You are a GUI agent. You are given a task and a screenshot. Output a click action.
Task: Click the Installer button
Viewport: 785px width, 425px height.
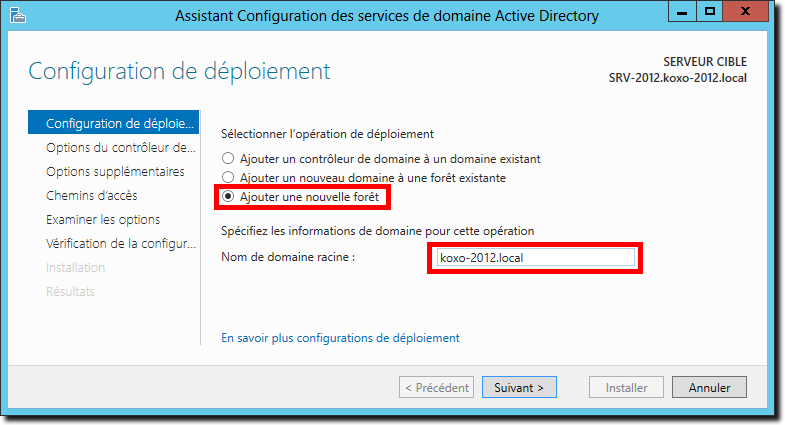pyautogui.click(x=626, y=387)
